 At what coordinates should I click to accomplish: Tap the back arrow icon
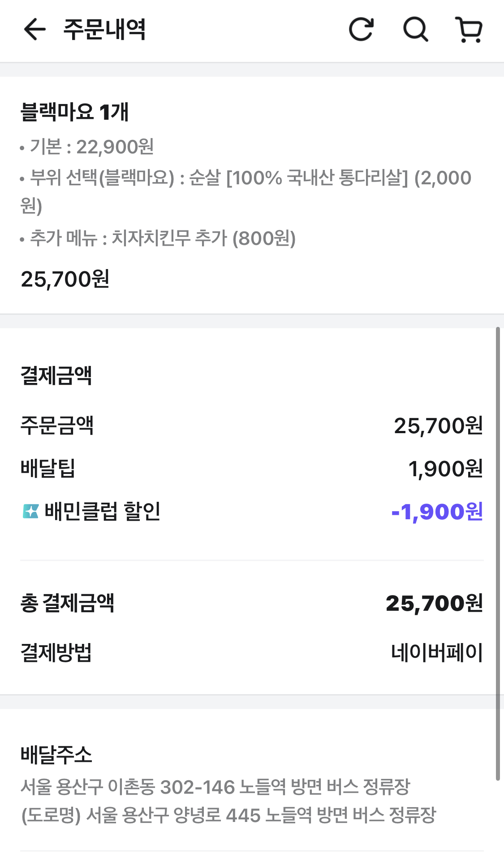[x=34, y=30]
